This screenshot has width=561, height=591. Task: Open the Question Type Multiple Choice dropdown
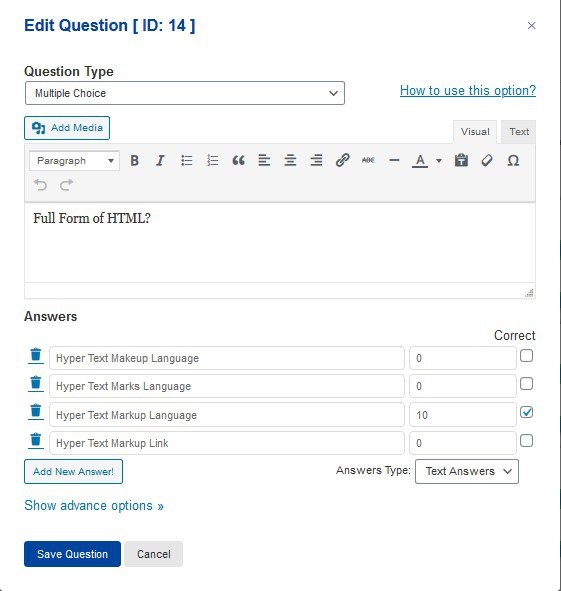185,93
